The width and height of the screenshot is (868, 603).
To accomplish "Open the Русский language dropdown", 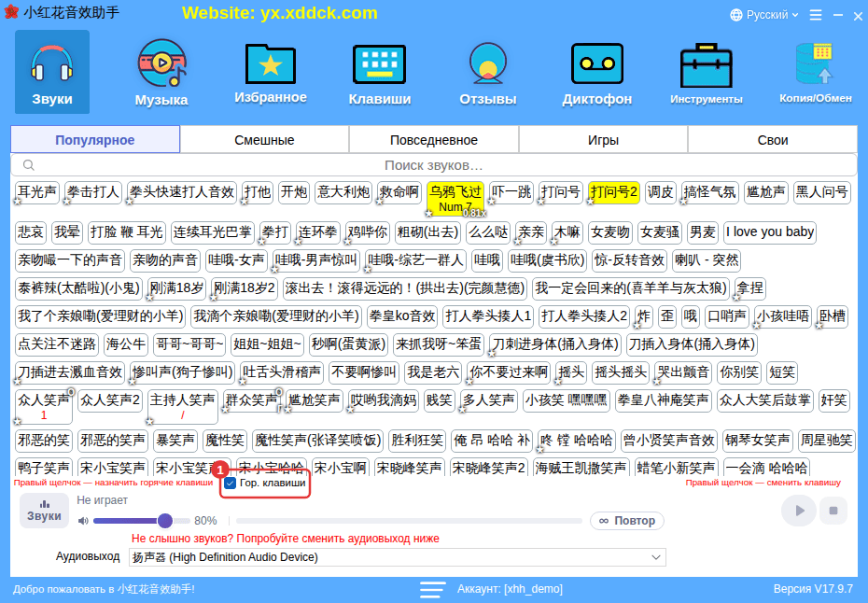I will [764, 15].
